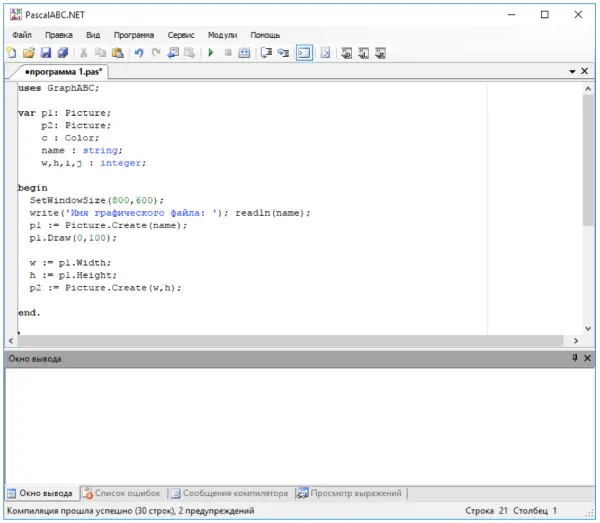Image resolution: width=600 pixels, height=523 pixels.
Task: Click 'w,h,i,j : integer;' line
Action: 94,163
